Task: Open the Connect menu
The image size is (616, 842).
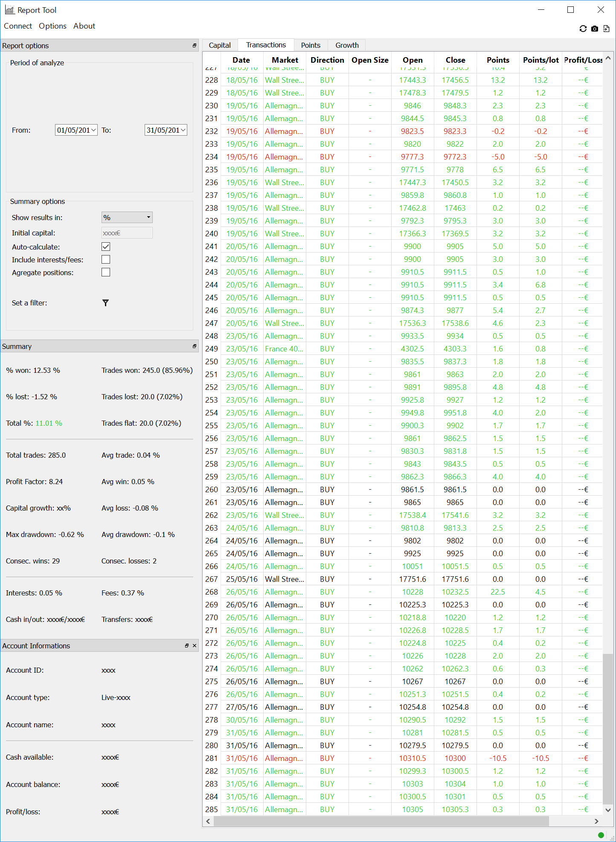Action: click(18, 26)
